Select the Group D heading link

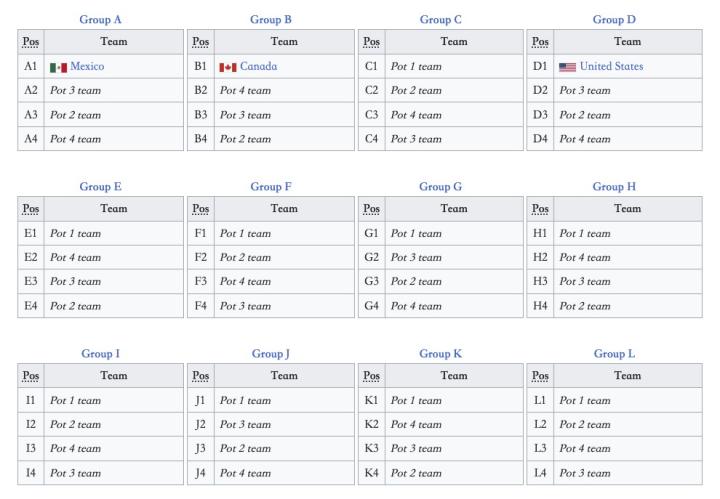point(614,19)
